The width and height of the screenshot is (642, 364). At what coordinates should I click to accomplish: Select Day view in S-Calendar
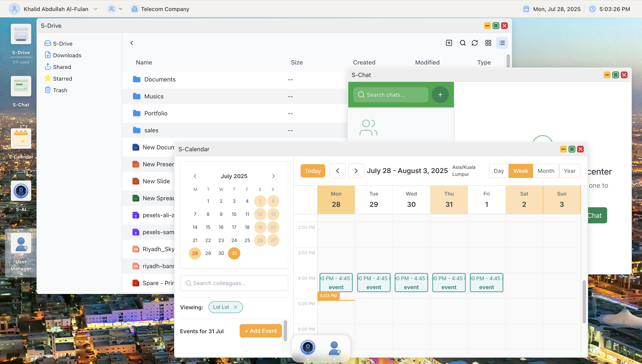(499, 171)
